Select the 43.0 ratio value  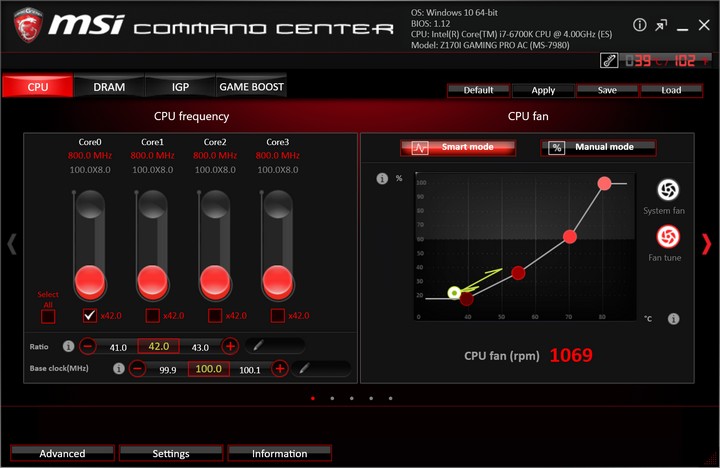pyautogui.click(x=200, y=347)
